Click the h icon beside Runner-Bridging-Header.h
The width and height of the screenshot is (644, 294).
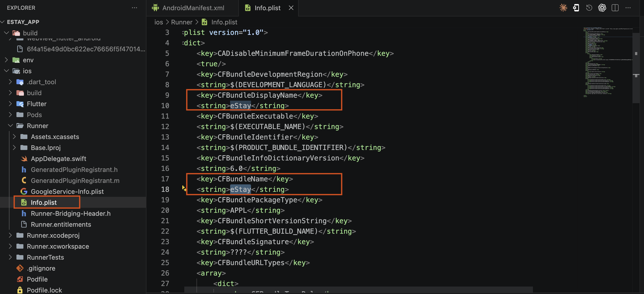click(24, 214)
